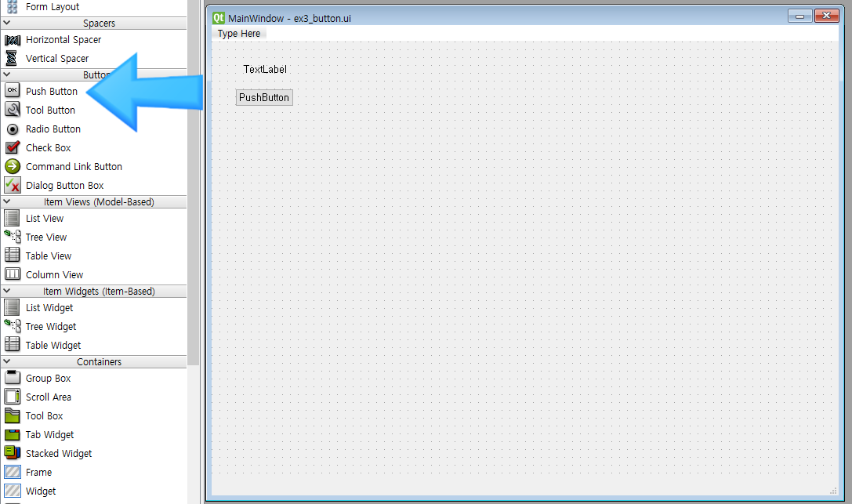Collapse the Spacers category
This screenshot has width=852, height=504.
(7, 23)
